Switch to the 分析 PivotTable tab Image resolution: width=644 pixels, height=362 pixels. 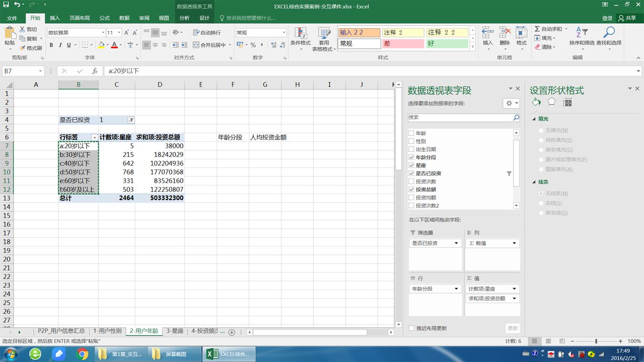tap(185, 18)
